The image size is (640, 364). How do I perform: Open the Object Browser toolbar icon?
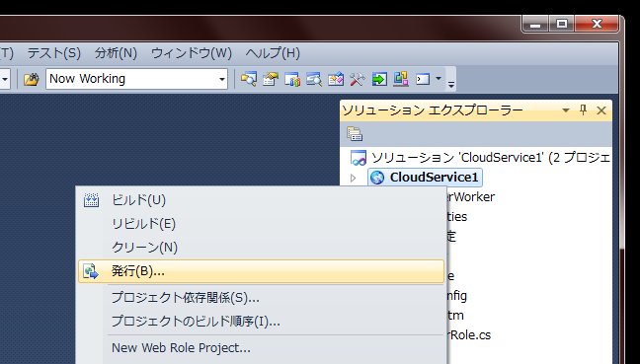point(314,78)
